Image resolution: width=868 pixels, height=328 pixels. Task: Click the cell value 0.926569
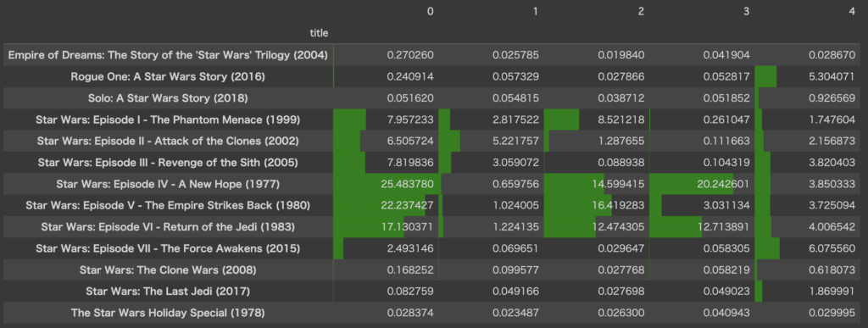tap(832, 98)
